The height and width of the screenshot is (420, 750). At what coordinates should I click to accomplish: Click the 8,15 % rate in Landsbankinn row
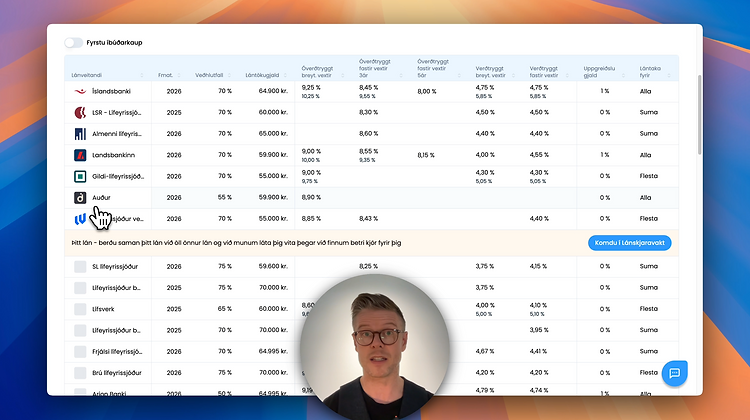coord(426,155)
